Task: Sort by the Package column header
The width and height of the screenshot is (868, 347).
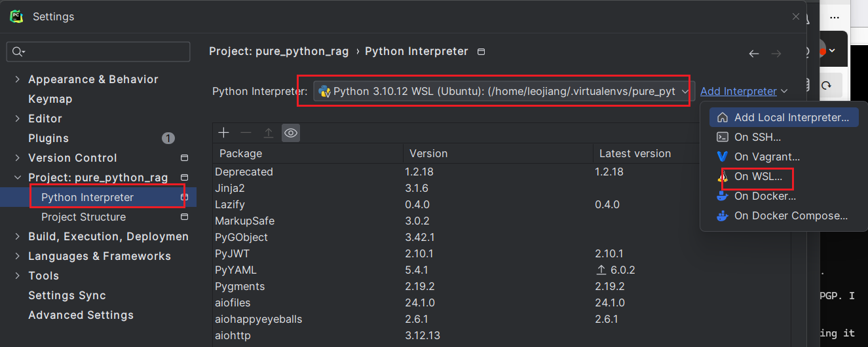Action: pyautogui.click(x=308, y=153)
